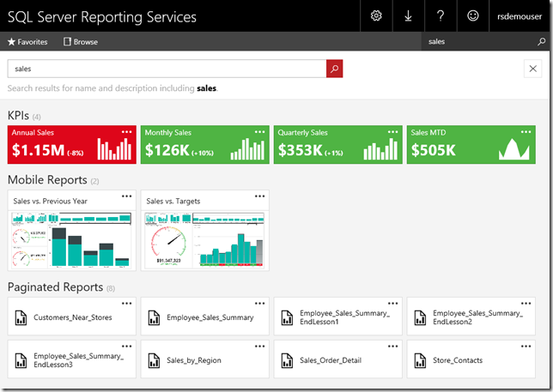Expand ellipsis menu on Quarterly Sales KPI
This screenshot has height=392, width=553.
[393, 131]
